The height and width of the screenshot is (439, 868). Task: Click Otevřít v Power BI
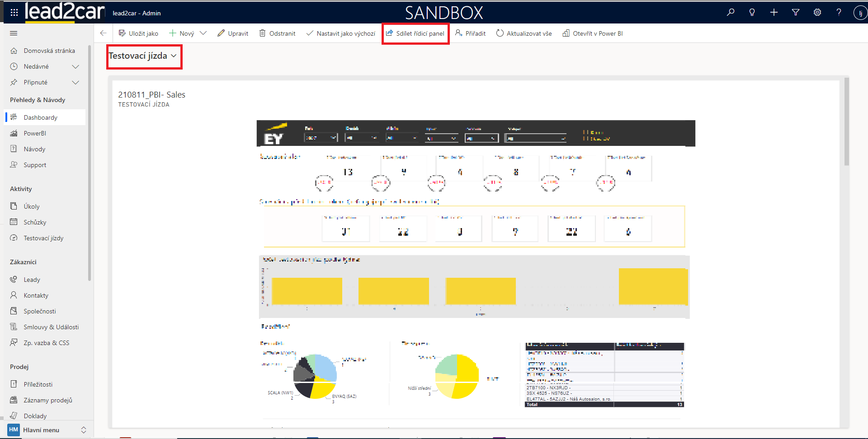point(593,33)
